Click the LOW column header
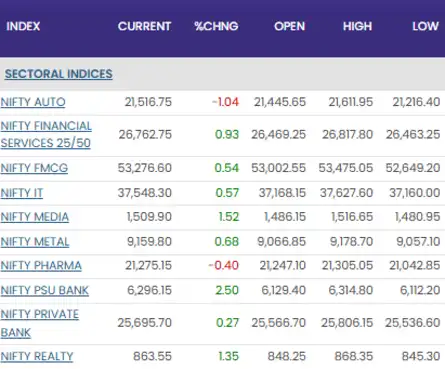Viewport: 445px width, 369px height. coord(425,26)
